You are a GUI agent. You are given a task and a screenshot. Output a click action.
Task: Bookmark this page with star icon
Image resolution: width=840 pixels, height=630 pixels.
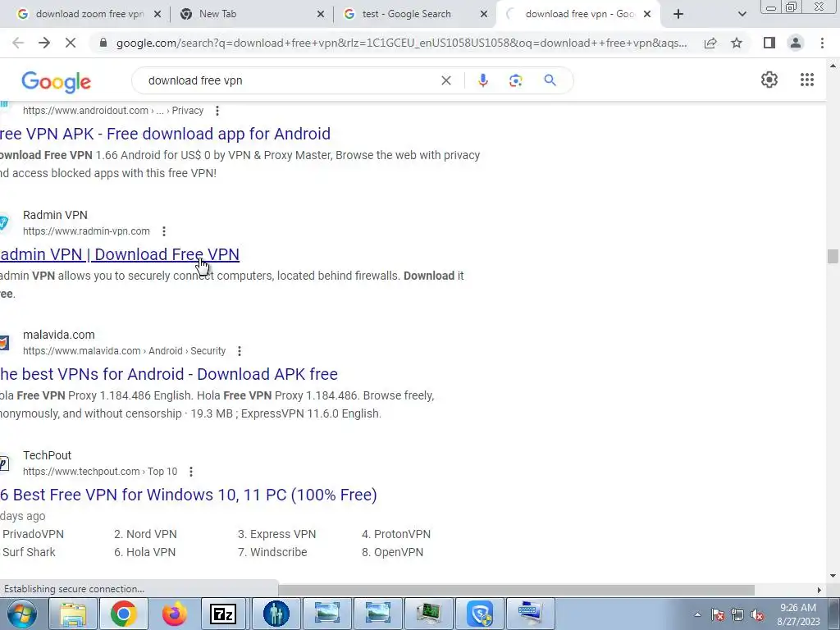point(737,43)
